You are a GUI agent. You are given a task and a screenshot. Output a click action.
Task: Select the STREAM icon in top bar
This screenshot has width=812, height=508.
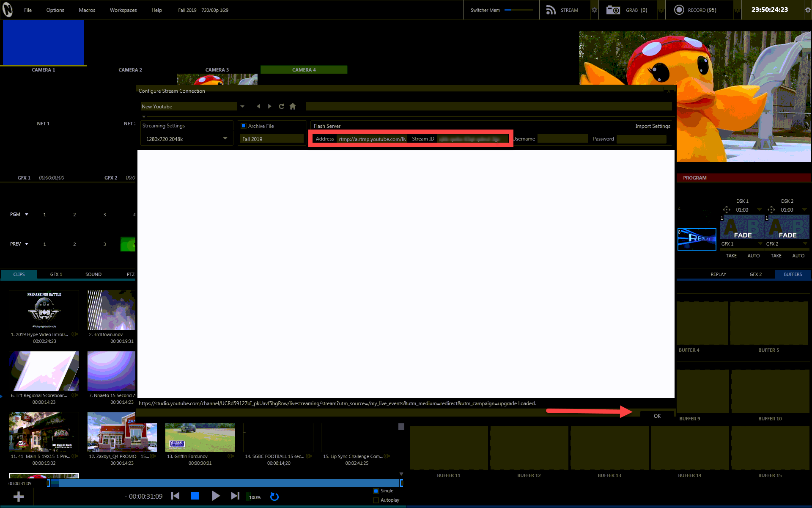tap(551, 10)
